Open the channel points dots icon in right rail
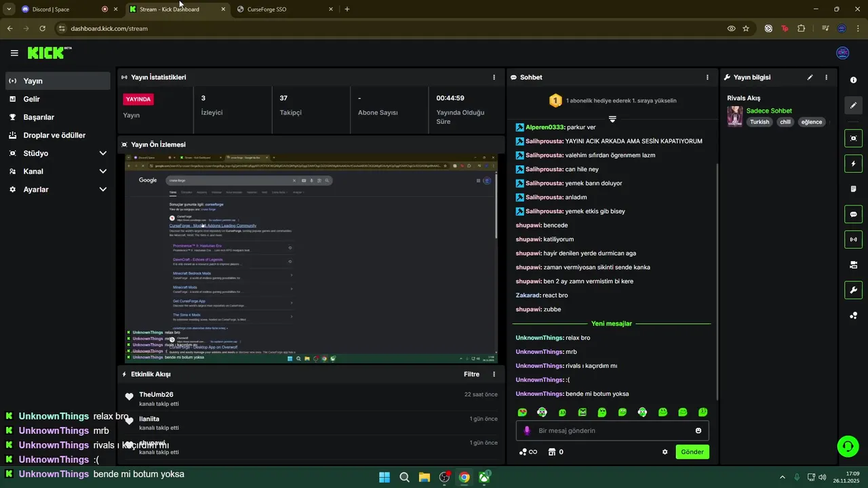Viewport: 868px width, 488px height. [x=853, y=316]
